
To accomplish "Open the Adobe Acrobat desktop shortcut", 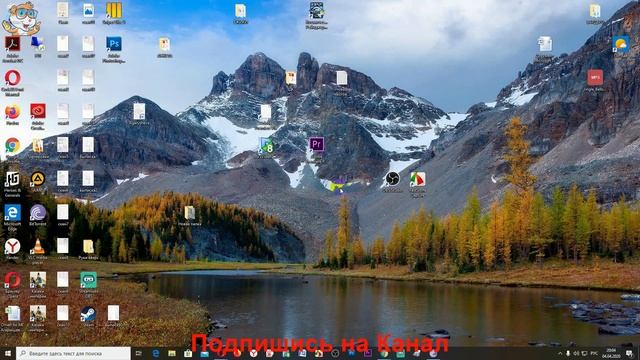I will coord(12,44).
